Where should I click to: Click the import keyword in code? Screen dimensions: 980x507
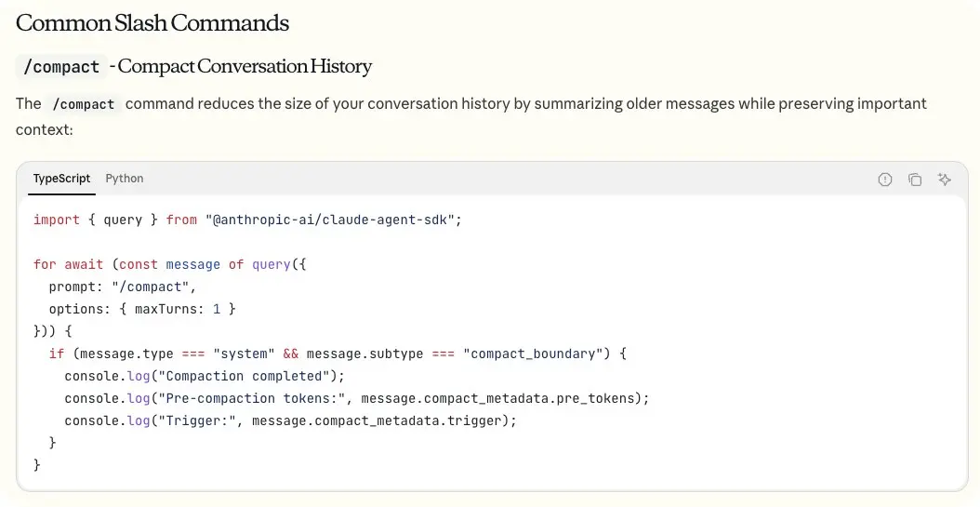56,220
